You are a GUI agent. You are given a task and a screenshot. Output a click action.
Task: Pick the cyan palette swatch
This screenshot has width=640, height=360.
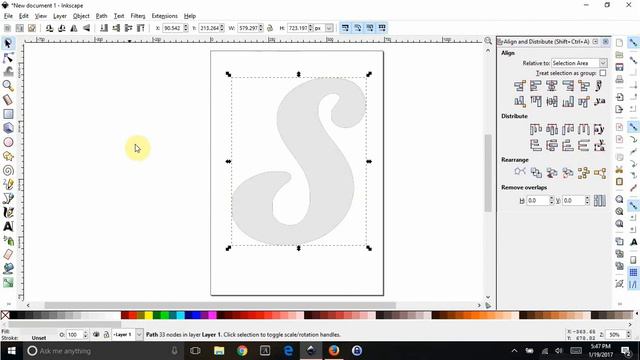click(x=180, y=315)
